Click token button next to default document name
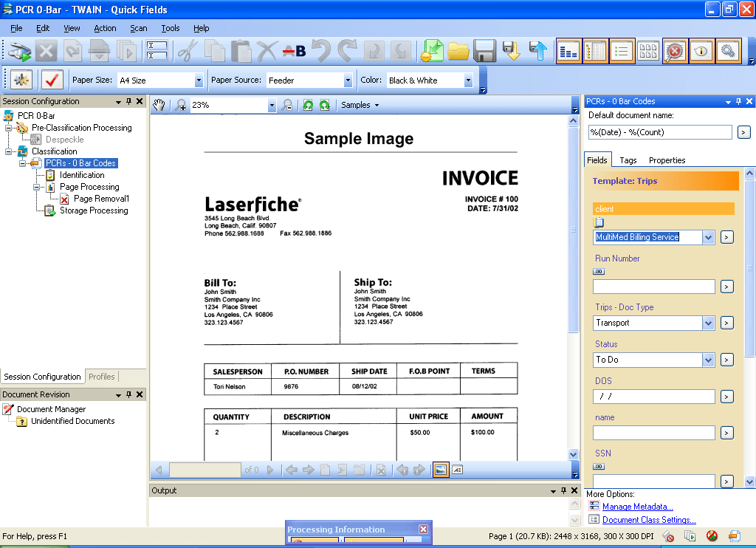This screenshot has width=756, height=548. pos(744,132)
